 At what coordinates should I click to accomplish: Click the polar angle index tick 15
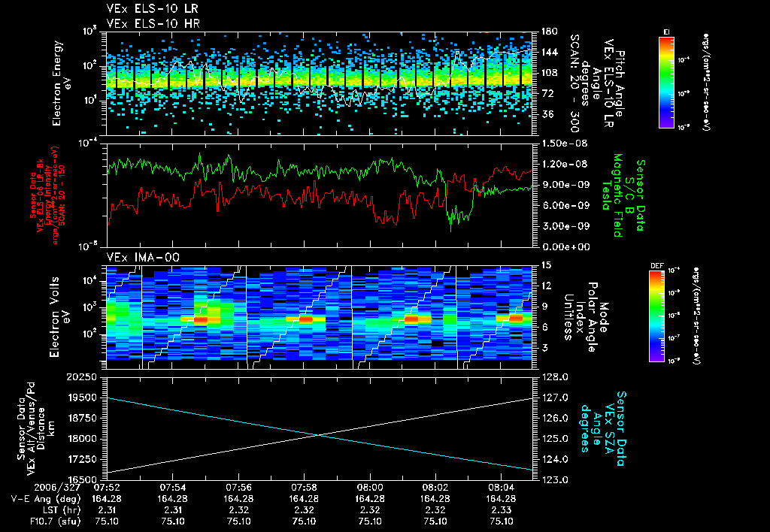point(546,265)
